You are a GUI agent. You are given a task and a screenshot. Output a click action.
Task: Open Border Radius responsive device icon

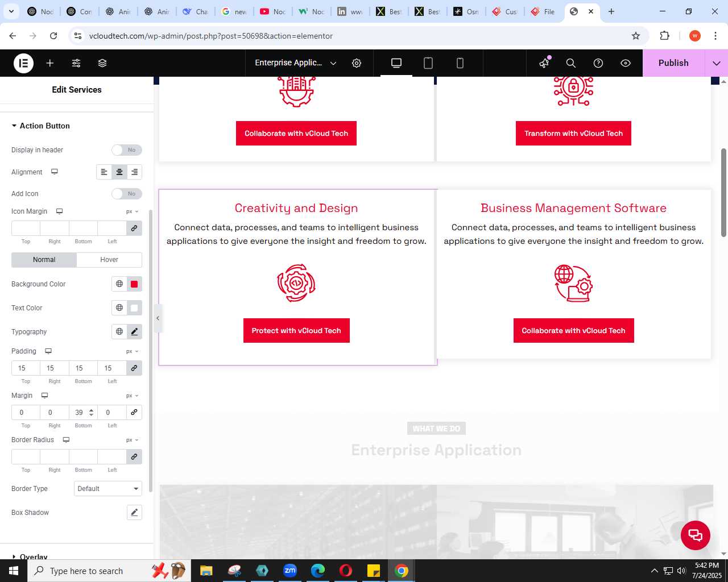66,440
